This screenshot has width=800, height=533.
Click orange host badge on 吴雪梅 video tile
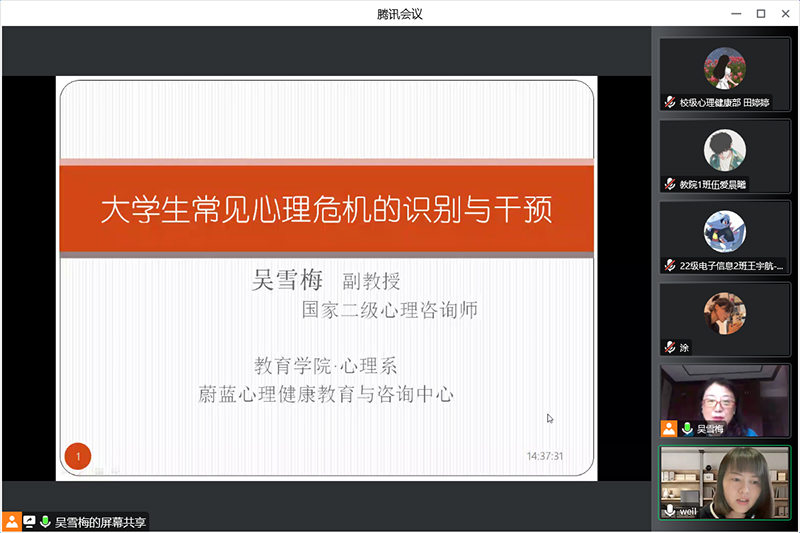point(669,428)
